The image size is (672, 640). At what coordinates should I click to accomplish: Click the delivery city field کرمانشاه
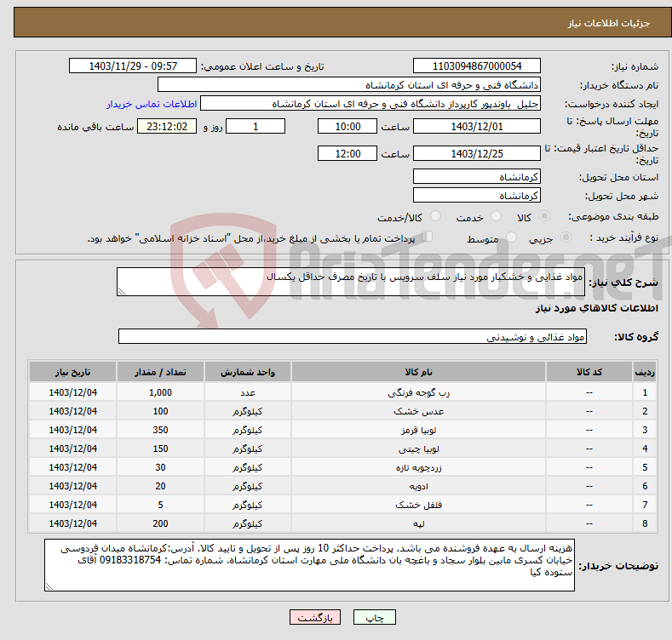point(477,196)
